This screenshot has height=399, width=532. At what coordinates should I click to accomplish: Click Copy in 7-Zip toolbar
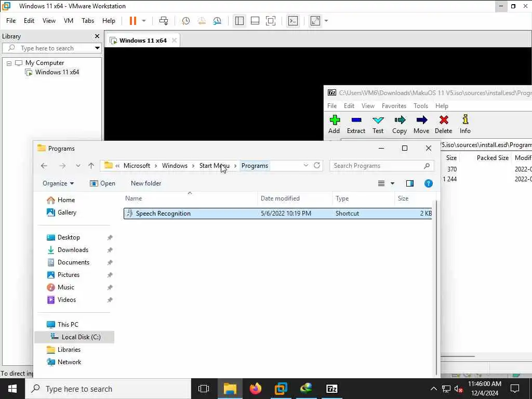[400, 124]
